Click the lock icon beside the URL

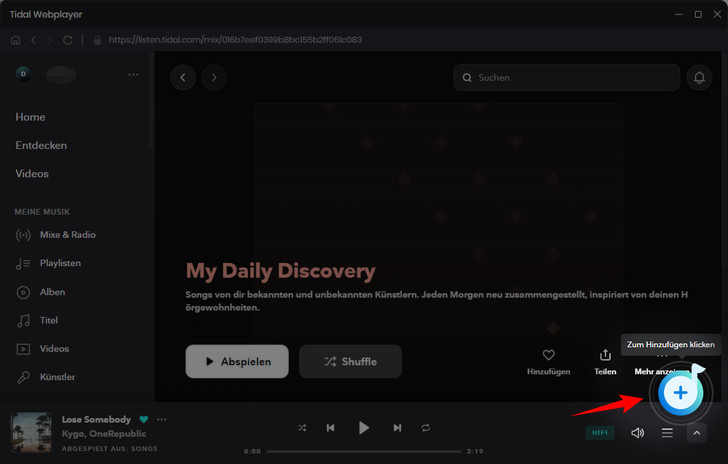(x=97, y=40)
